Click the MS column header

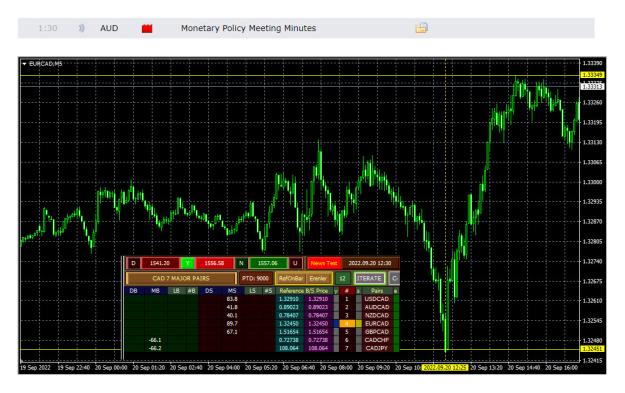(x=232, y=291)
